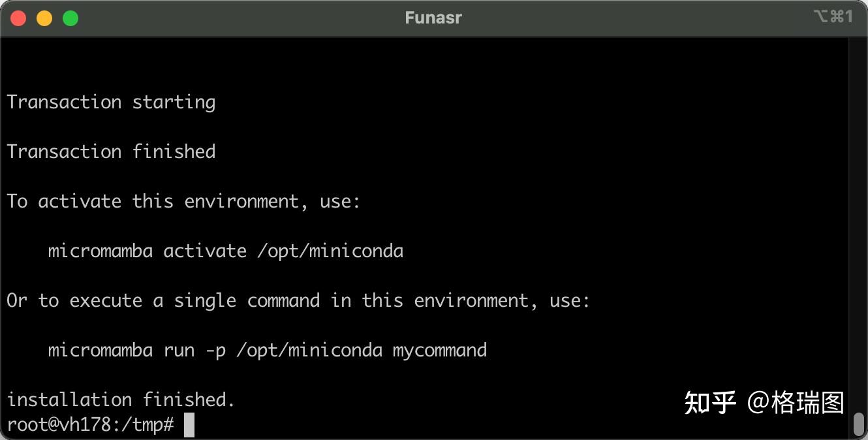868x440 pixels.
Task: Click the vertical scrollbar thumb
Action: (x=859, y=423)
